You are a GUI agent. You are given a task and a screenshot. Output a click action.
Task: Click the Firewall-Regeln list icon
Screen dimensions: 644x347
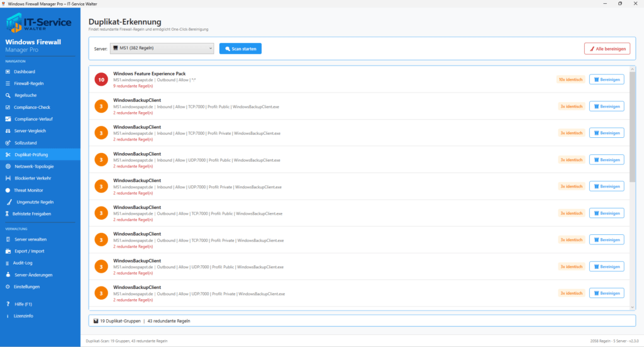click(8, 84)
